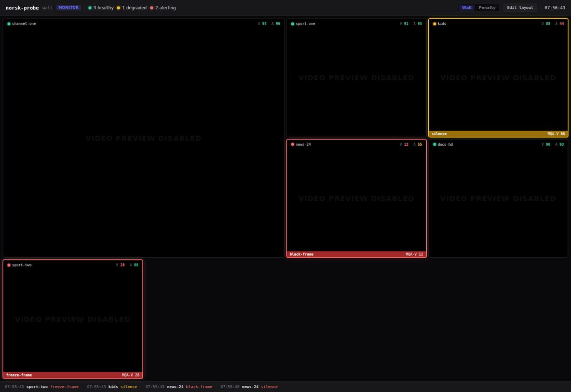This screenshot has width=571, height=392.
Task: Click the 3 healthy status label
Action: pos(103,8)
